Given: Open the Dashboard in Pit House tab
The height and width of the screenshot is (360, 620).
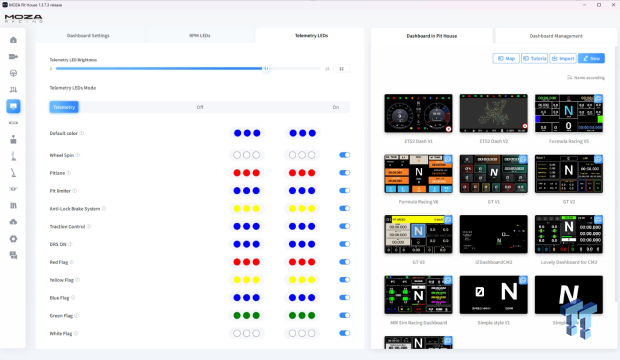Looking at the screenshot, I should [432, 36].
